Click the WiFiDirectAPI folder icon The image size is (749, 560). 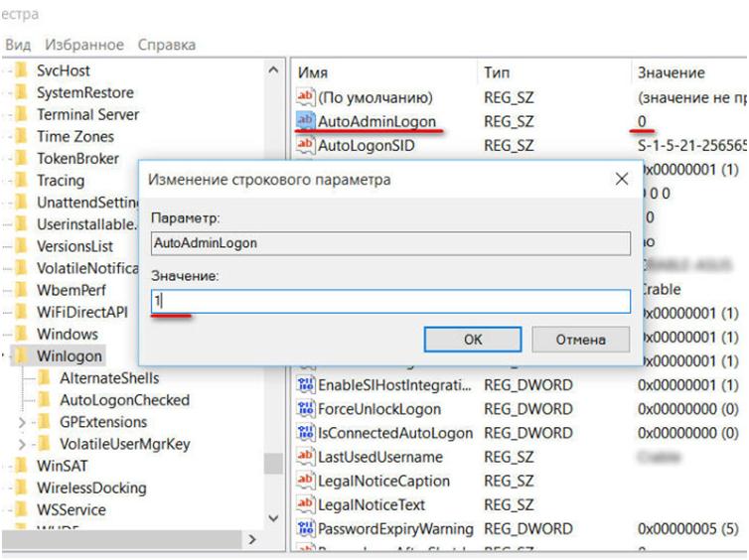tap(21, 312)
